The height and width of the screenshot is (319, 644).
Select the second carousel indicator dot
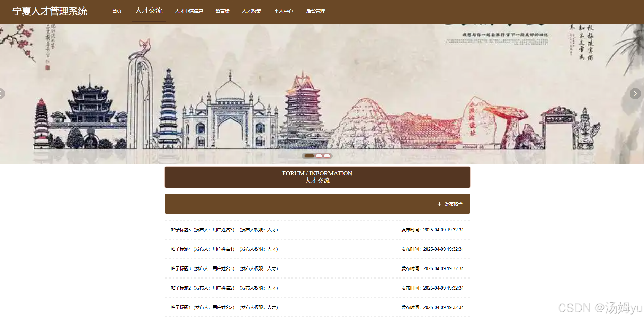319,156
